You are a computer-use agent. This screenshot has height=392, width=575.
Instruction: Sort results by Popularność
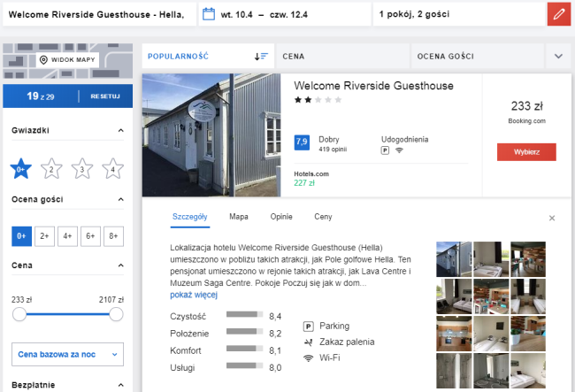pyautogui.click(x=208, y=56)
